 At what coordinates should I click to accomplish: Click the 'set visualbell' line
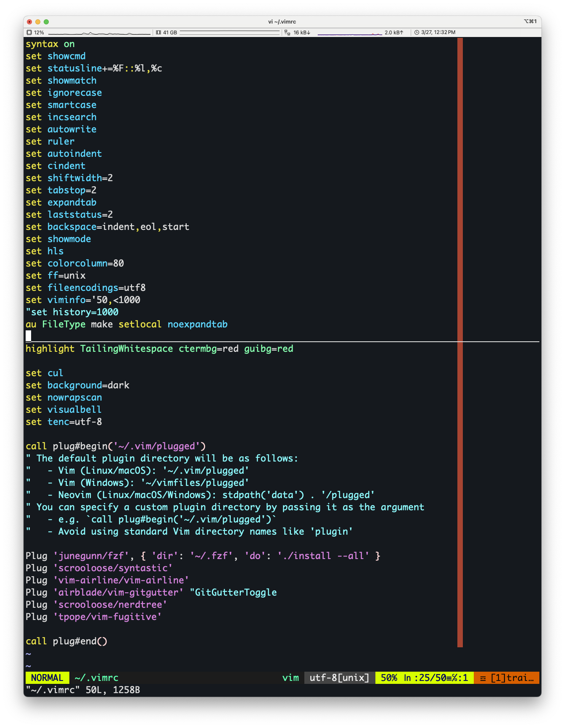pyautogui.click(x=64, y=410)
